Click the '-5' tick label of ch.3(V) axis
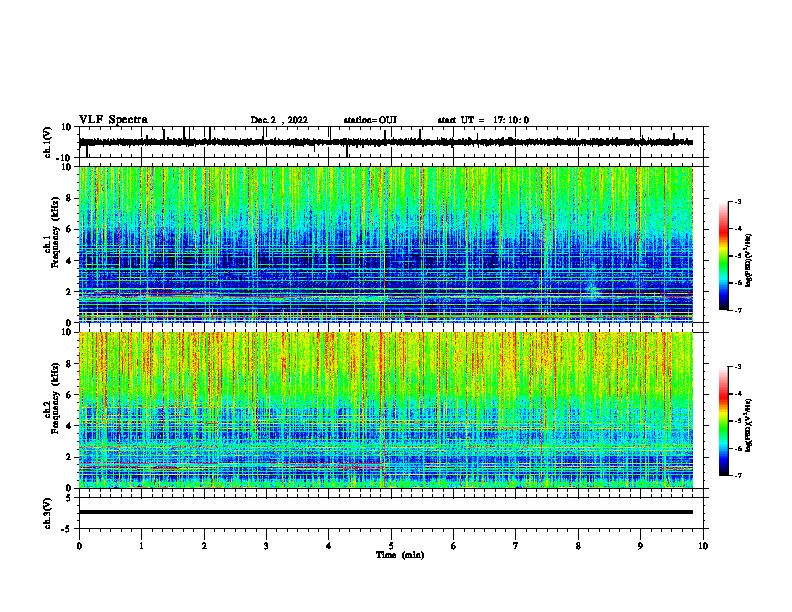 [x=67, y=529]
